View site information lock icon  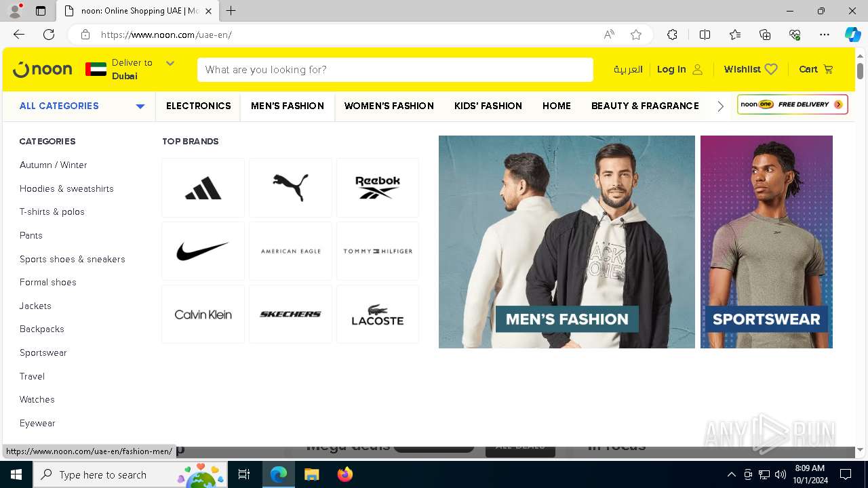tap(85, 35)
